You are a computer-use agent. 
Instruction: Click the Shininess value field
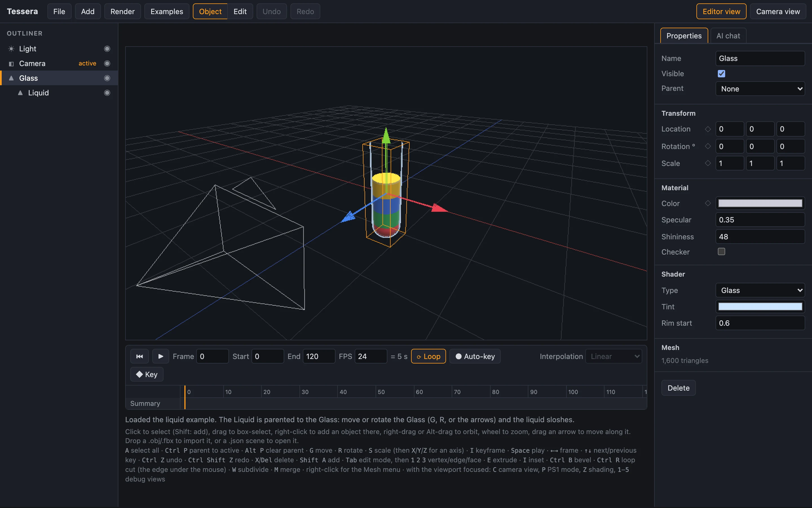point(760,237)
